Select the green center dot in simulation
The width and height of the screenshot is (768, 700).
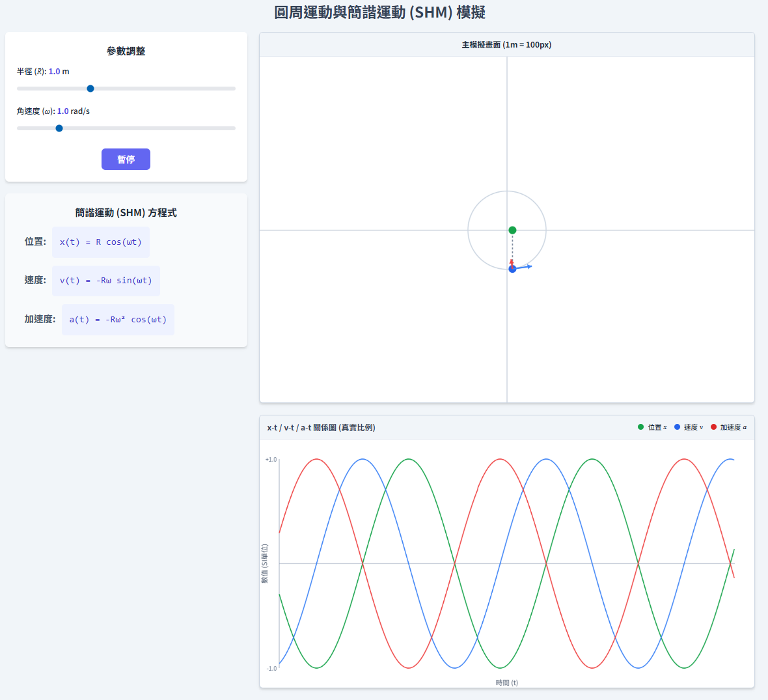(x=512, y=230)
